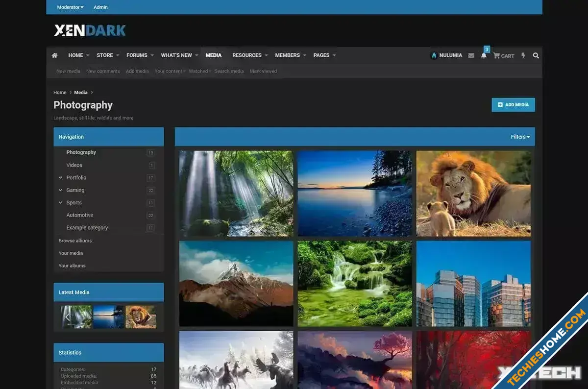
Task: Open the inbox envelope icon
Action: [471, 56]
